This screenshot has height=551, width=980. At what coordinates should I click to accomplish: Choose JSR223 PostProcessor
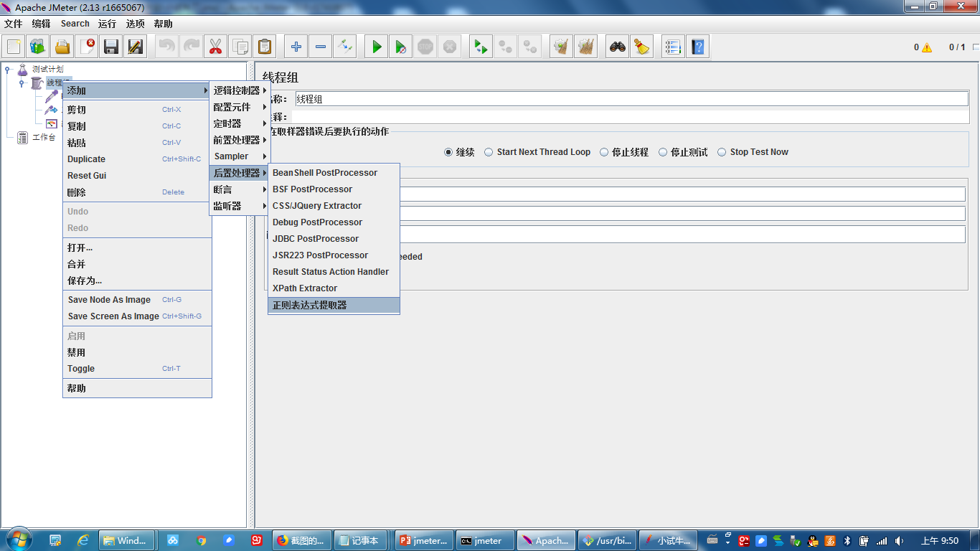334,255
